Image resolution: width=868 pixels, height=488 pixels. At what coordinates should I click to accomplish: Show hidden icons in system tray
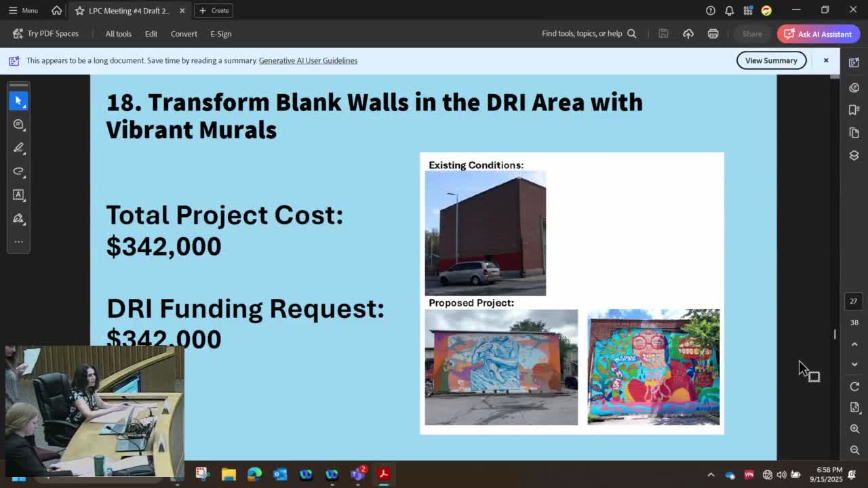click(x=711, y=474)
